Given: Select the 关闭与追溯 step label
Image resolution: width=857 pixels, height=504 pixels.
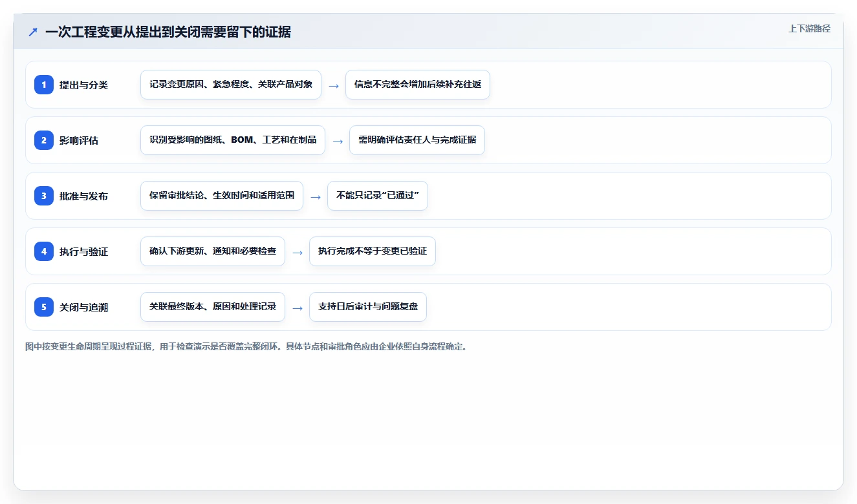Looking at the screenshot, I should [x=83, y=307].
